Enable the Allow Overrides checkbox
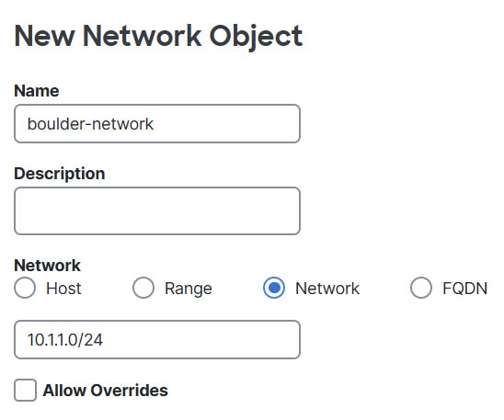This screenshot has height=420, width=504. 25,391
